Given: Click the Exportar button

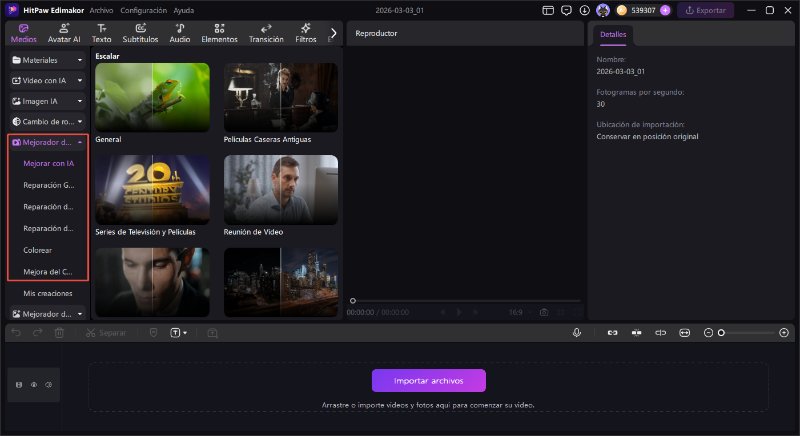Looking at the screenshot, I should 706,10.
